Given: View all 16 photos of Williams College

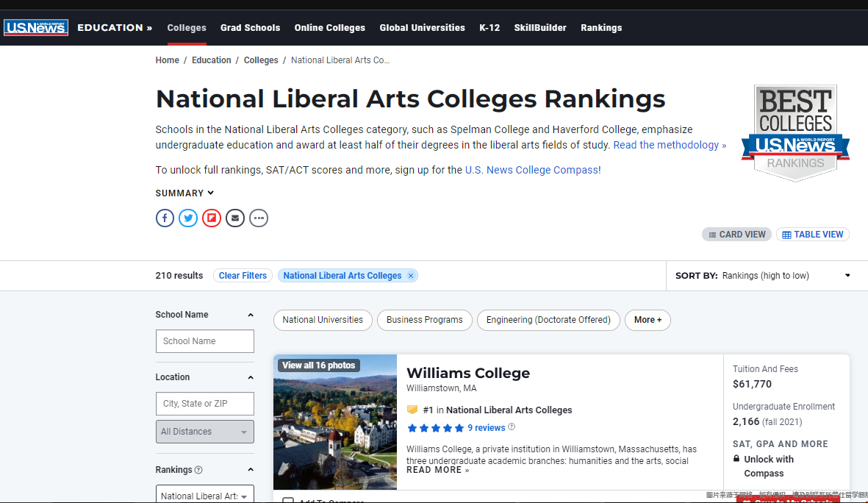Looking at the screenshot, I should tap(319, 365).
